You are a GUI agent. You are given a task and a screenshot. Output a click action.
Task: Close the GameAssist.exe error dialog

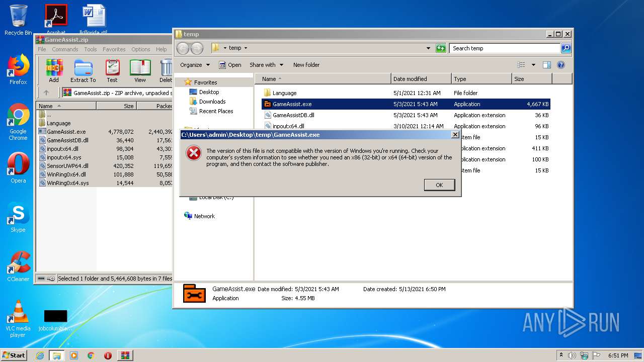(455, 135)
